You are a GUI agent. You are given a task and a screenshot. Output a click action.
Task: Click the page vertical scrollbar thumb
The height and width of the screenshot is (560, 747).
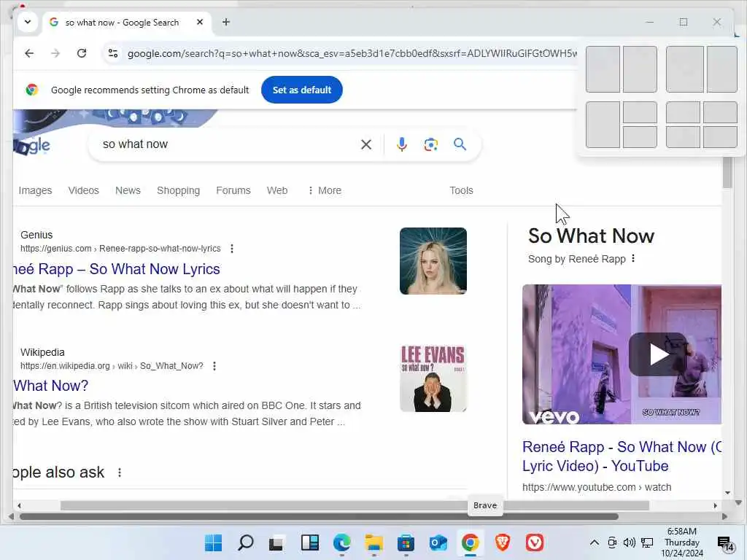click(727, 172)
